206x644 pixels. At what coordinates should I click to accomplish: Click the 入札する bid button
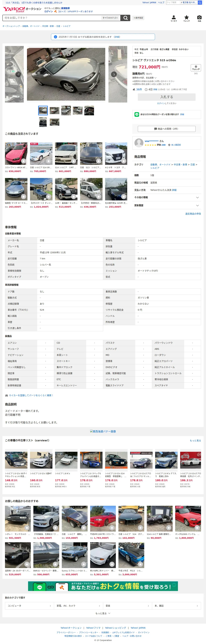click(166, 97)
